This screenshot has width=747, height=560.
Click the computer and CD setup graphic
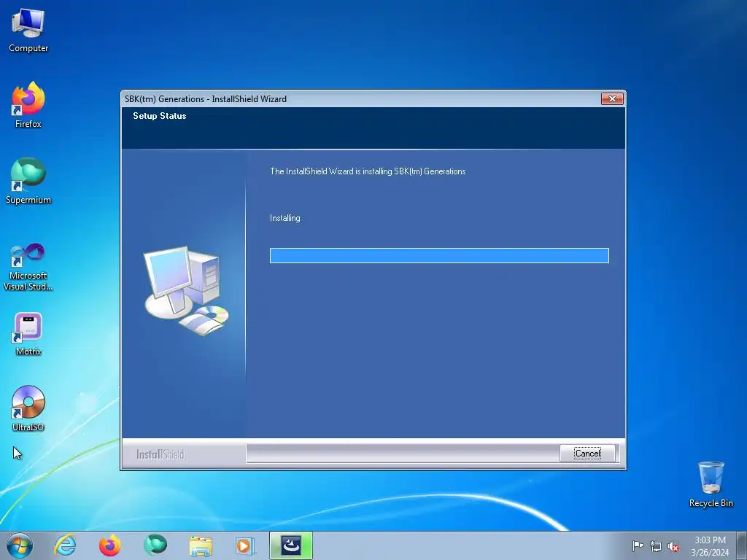tap(186, 290)
